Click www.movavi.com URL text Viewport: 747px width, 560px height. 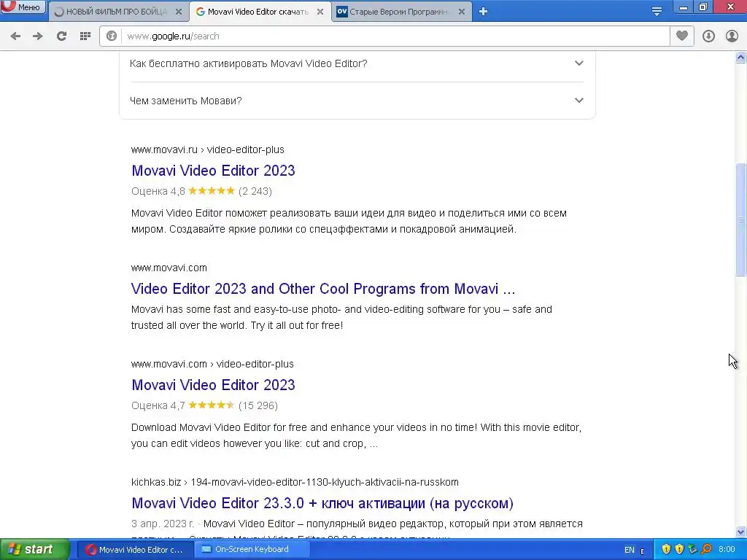point(169,268)
